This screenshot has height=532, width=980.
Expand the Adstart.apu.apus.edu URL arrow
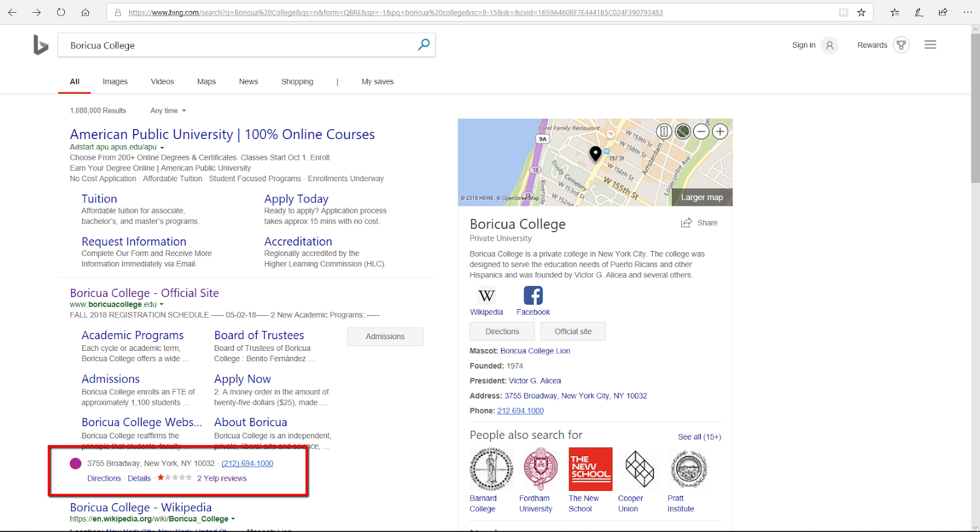(x=162, y=148)
